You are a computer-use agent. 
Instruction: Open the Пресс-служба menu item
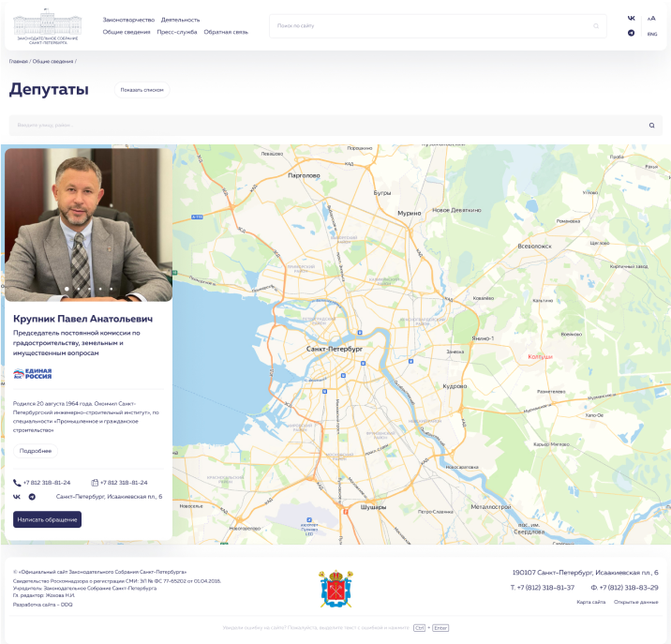[x=177, y=32]
